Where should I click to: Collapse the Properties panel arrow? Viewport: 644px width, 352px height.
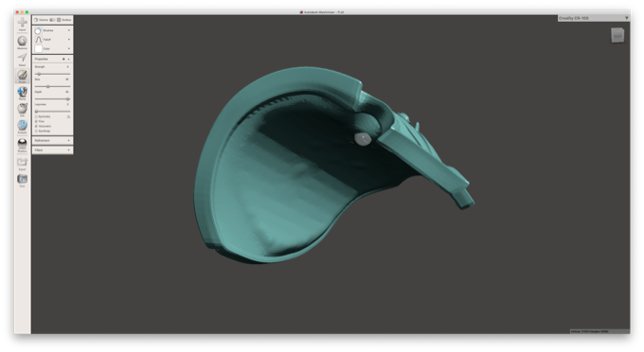tap(68, 59)
